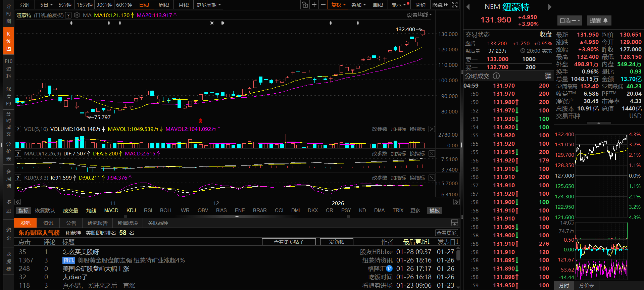Close the KDJ indicator panel
Image resolution: width=644 pixels, height=290 pixels.
tap(432, 178)
